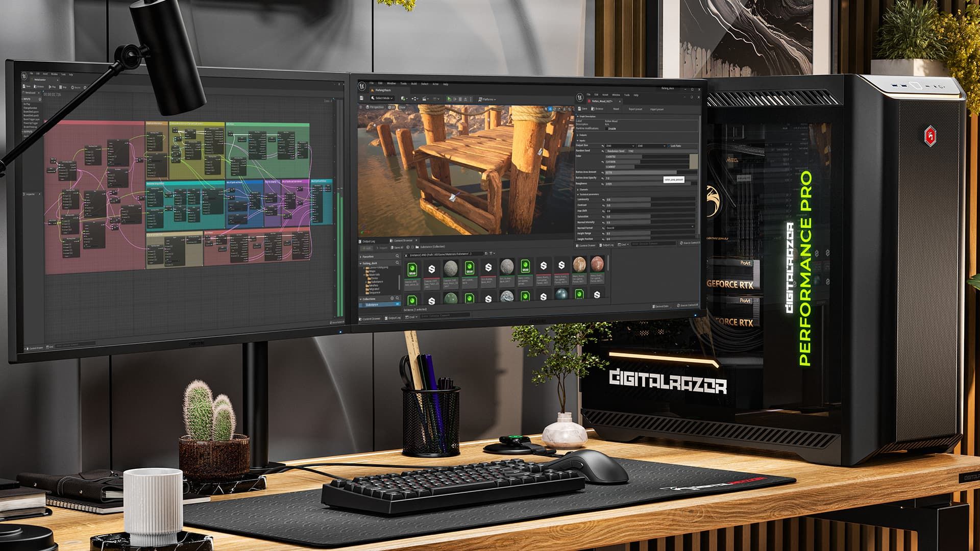The width and height of the screenshot is (980, 551).
Task: Click Reset in the Substance window toolbar
Action: (616, 109)
